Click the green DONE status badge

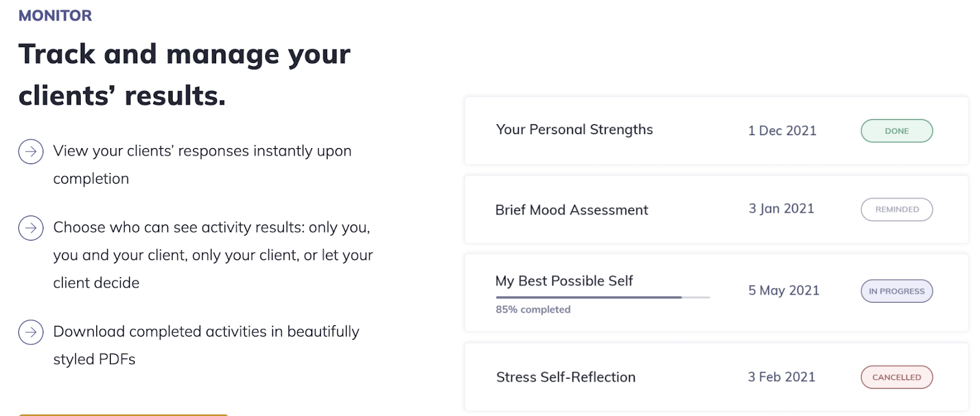pos(896,131)
